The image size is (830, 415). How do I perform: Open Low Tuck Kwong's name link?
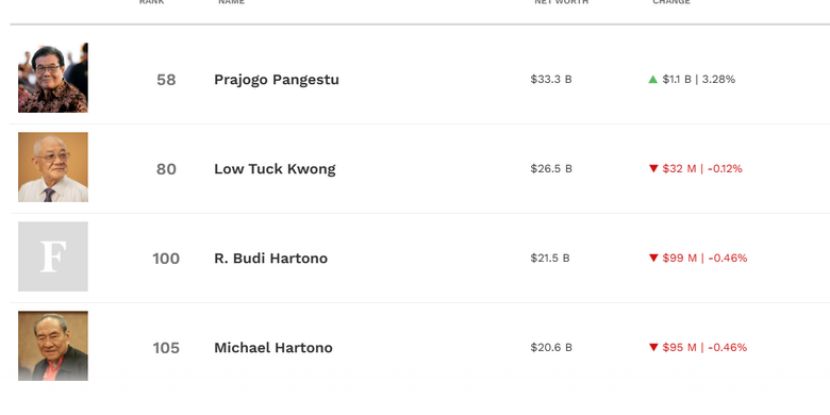(x=274, y=169)
